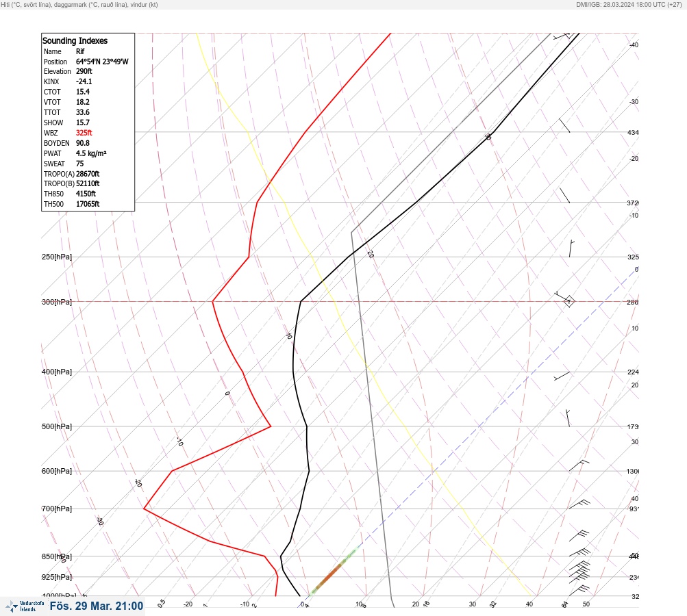Click the SHOW value 15.7
687x616 pixels.
[83, 123]
